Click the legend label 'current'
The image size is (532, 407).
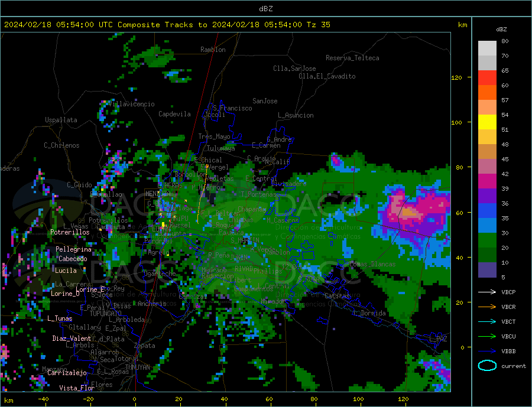point(514,366)
